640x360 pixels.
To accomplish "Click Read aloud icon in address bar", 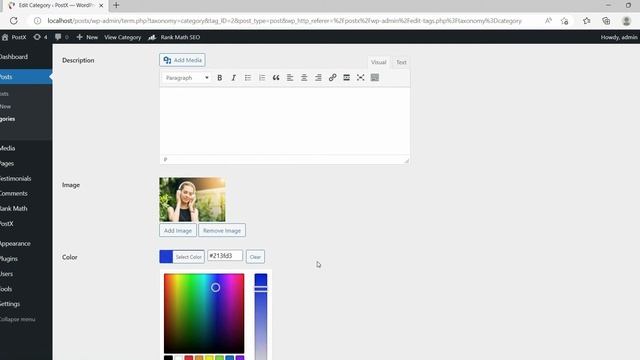I will click(548, 21).
